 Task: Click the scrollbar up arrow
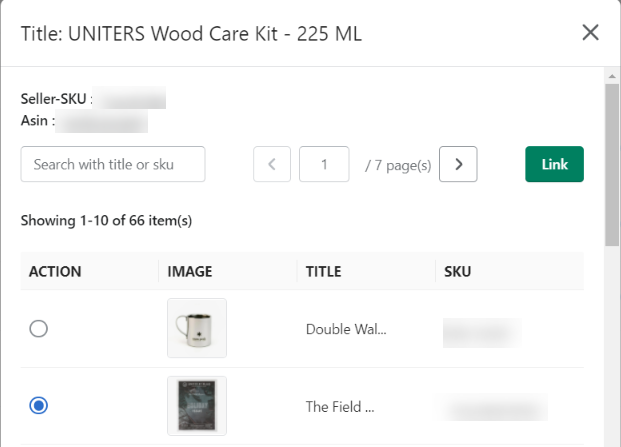tap(612, 76)
